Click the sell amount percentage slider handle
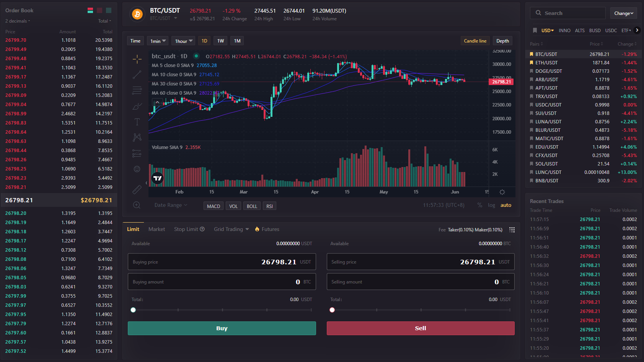This screenshot has width=644, height=362. click(x=332, y=310)
